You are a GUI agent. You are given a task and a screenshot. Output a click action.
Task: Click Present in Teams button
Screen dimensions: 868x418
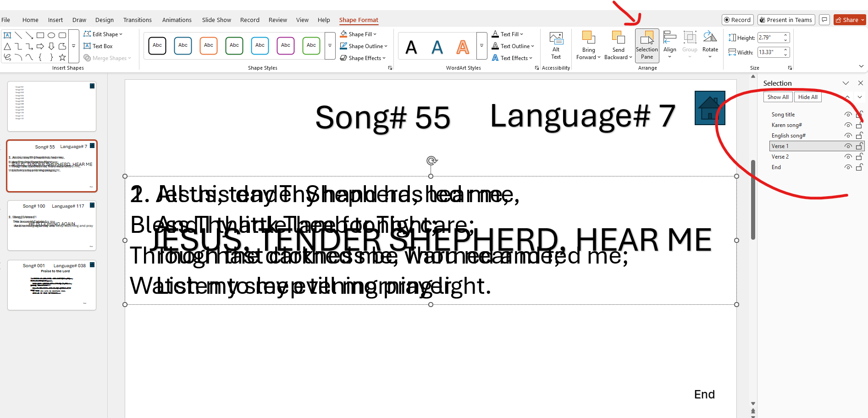click(x=786, y=20)
